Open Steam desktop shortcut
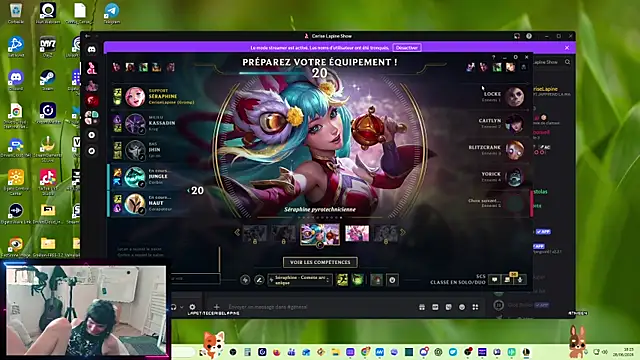Screen dimensions: 640x360 point(48,80)
